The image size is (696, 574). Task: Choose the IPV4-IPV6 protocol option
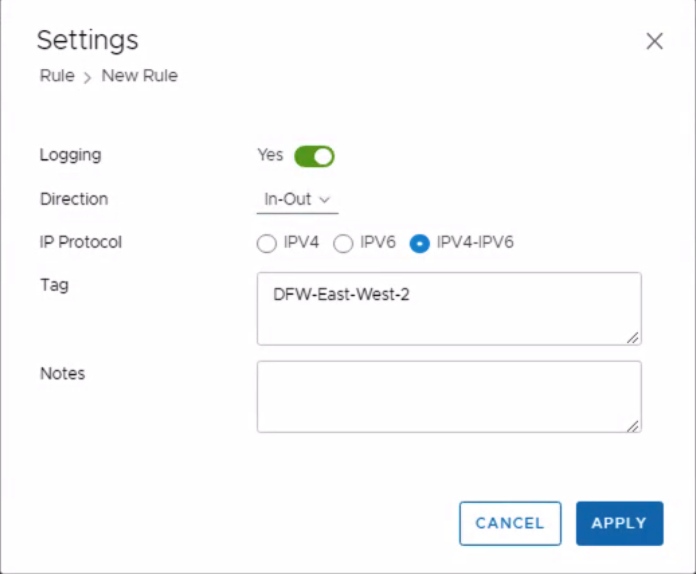tap(420, 243)
